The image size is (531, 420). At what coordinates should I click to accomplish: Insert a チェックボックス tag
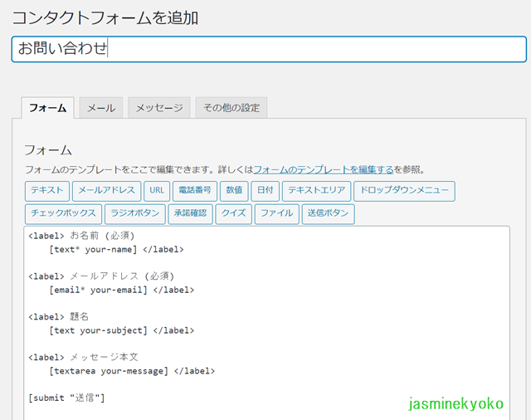[63, 214]
